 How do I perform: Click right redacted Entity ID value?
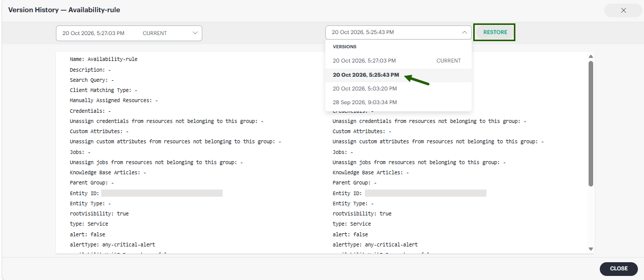coord(425,193)
